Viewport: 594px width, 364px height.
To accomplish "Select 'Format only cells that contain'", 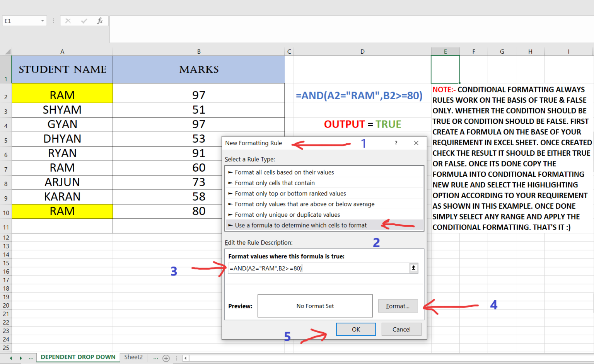I will tap(324, 183).
